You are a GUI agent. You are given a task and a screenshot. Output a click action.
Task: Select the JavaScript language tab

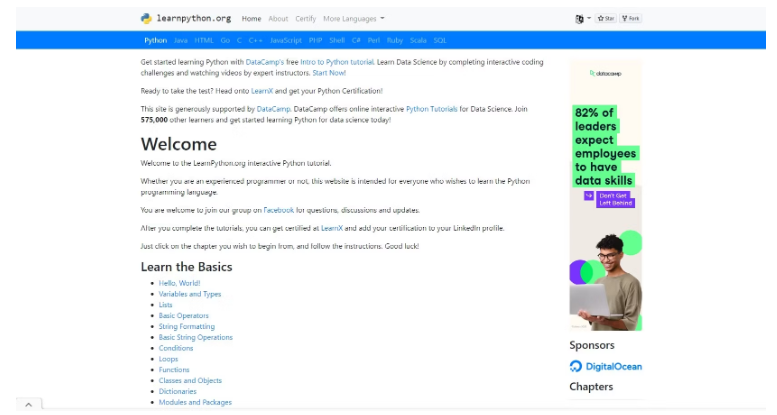[285, 41]
